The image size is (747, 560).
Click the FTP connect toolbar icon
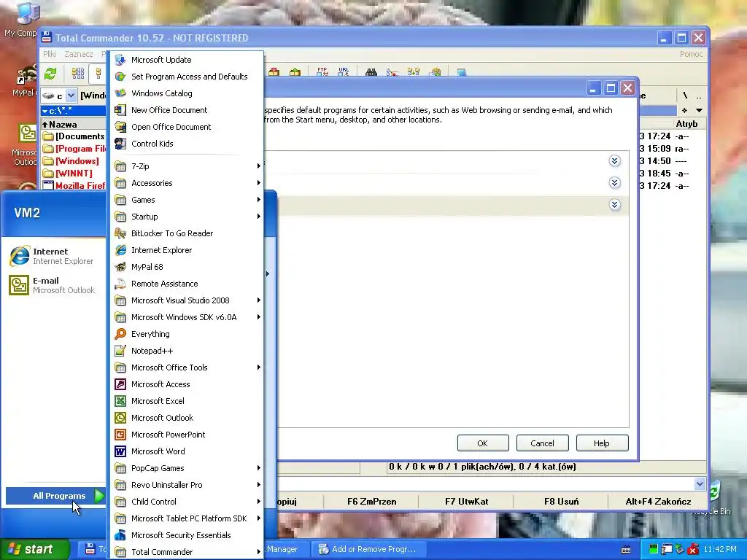[x=322, y=72]
